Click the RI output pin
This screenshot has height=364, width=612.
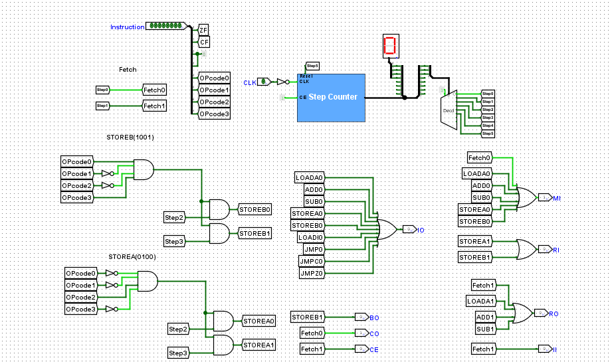[x=545, y=249]
